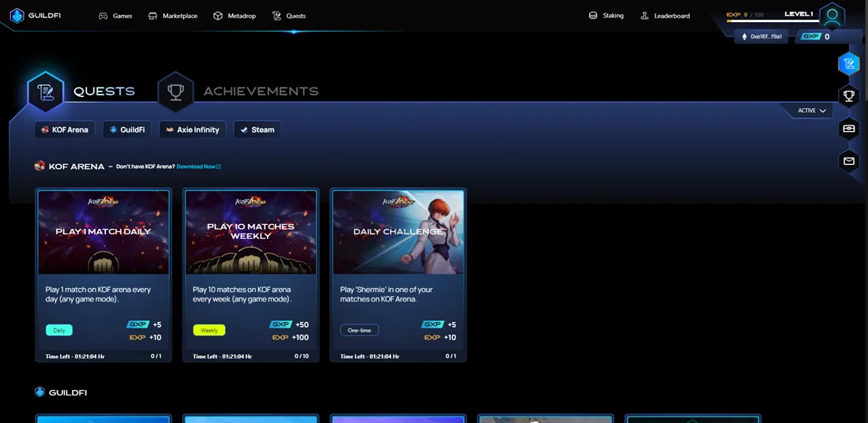This screenshot has height=423, width=868.
Task: Filter quests by GuildFi chip
Action: pyautogui.click(x=127, y=130)
